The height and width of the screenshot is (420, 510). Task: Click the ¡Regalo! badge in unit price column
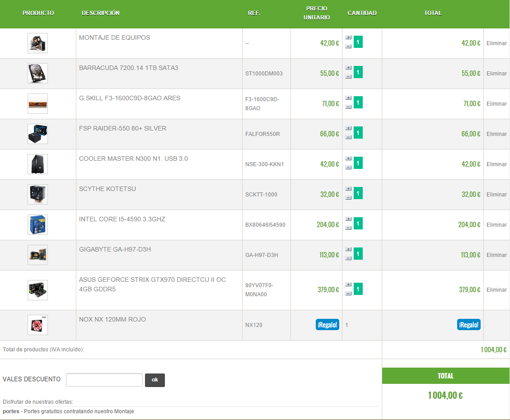tap(327, 325)
